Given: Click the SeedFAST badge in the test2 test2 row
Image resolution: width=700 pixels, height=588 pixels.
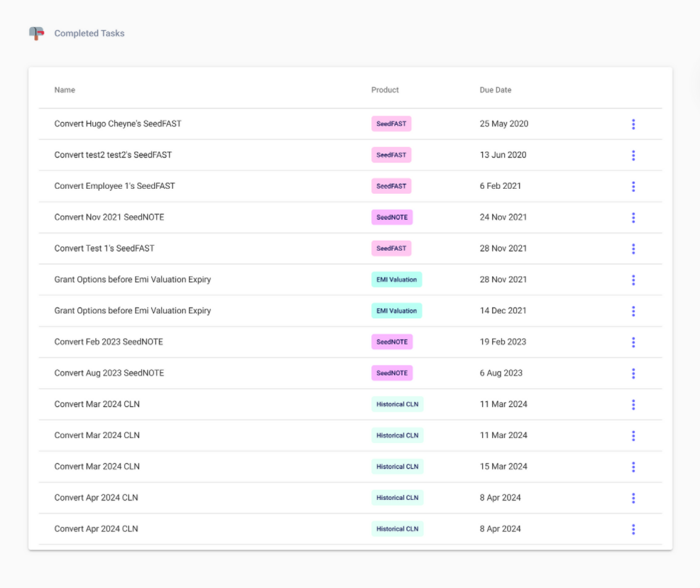Looking at the screenshot, I should tap(391, 155).
